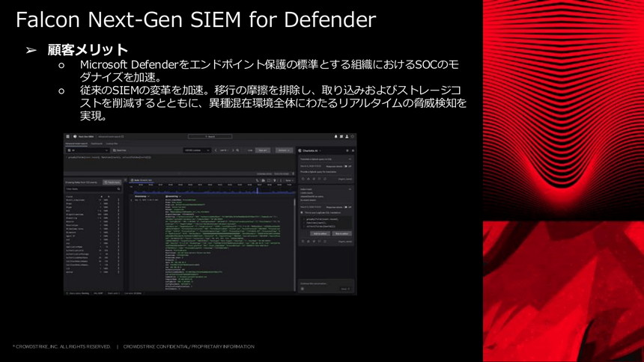The height and width of the screenshot is (362, 644).
Task: Click Run in editor button
Action: (341, 233)
